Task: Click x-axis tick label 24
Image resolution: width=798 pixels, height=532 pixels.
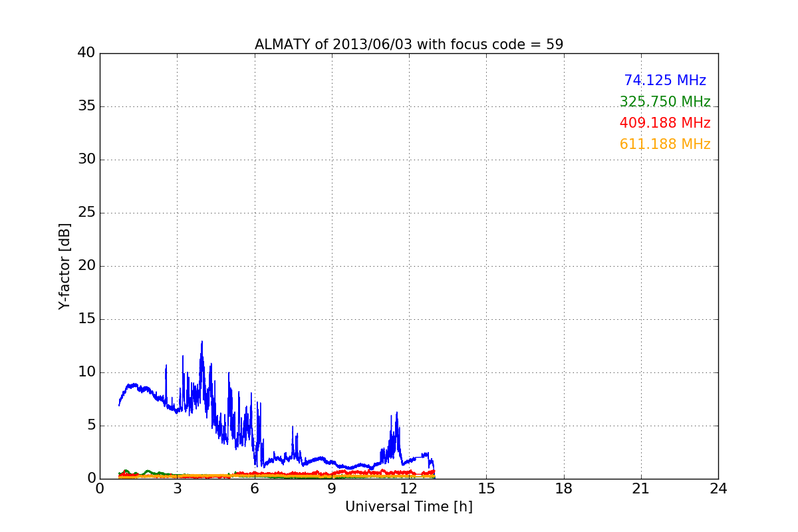Action: pos(718,489)
